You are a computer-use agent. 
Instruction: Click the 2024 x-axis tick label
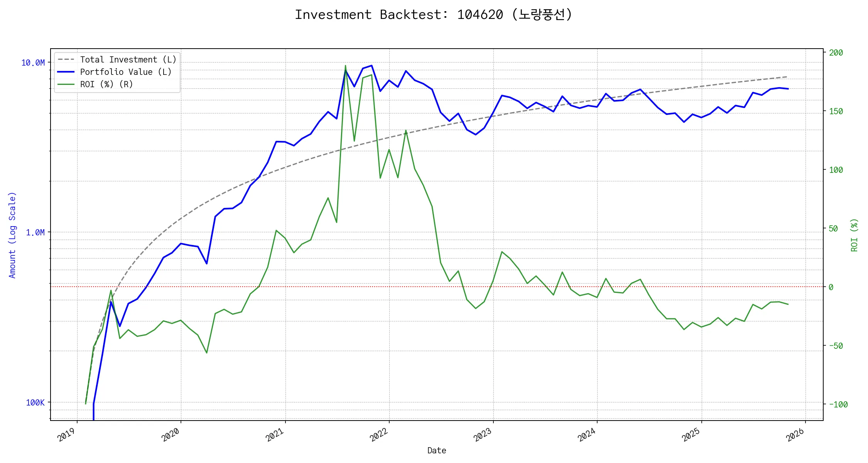(x=587, y=435)
